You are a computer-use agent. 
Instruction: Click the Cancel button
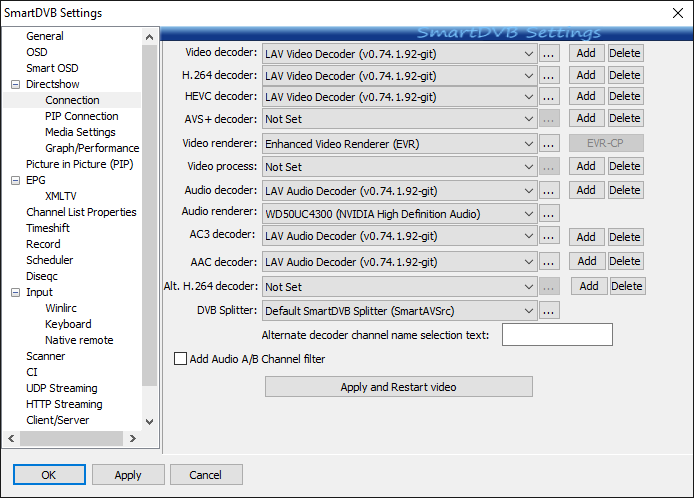click(206, 475)
